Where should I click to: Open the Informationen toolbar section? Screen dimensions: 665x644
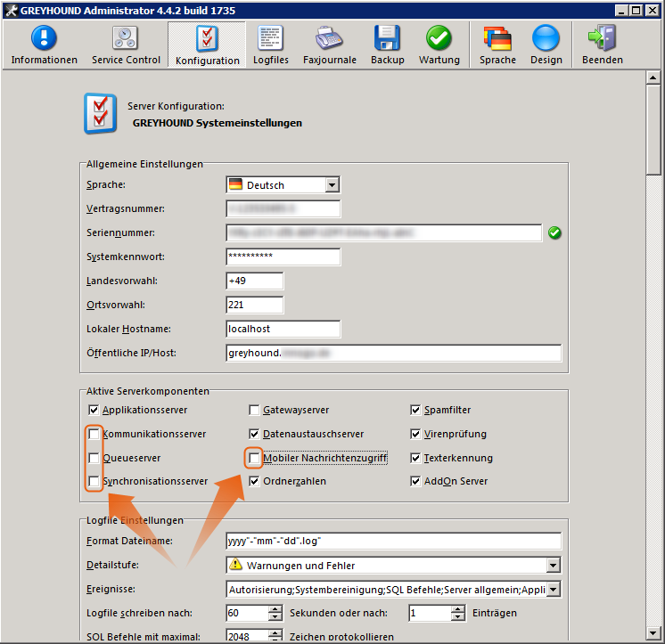[x=44, y=45]
